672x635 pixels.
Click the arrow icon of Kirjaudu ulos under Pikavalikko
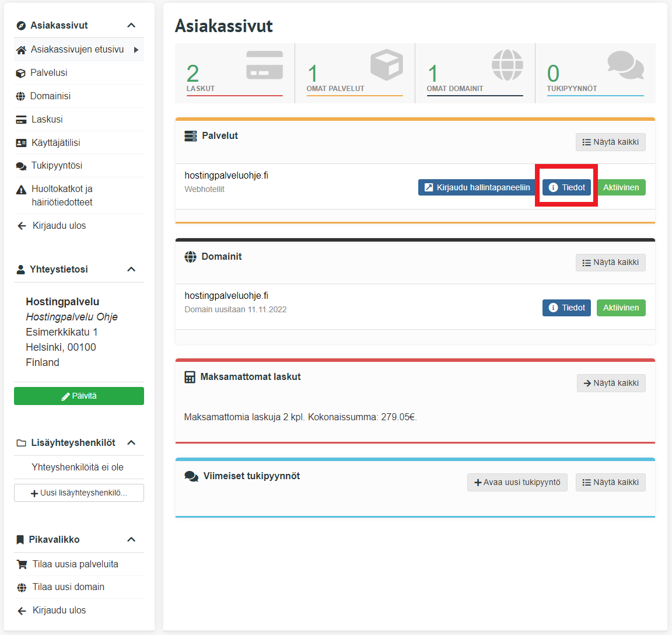point(22,610)
